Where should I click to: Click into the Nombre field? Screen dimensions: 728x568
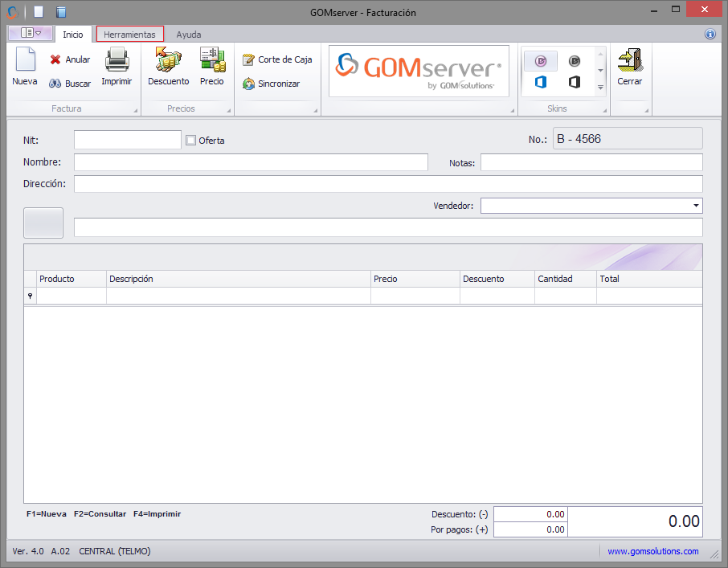pos(251,162)
